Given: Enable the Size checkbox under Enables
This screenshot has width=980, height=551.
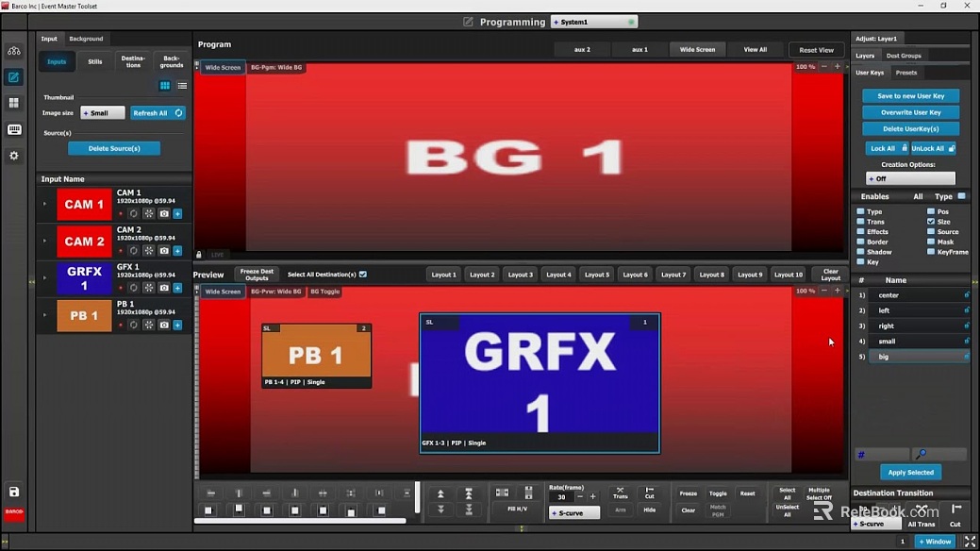Looking at the screenshot, I should (931, 222).
